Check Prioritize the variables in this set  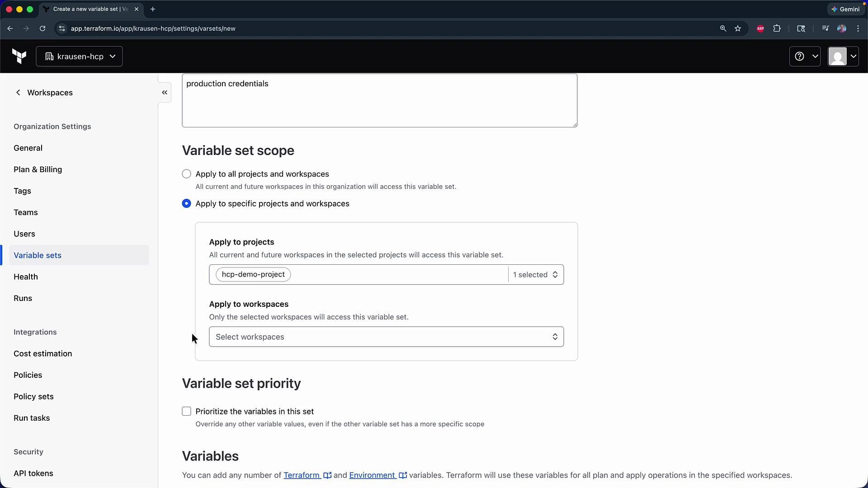pyautogui.click(x=186, y=411)
